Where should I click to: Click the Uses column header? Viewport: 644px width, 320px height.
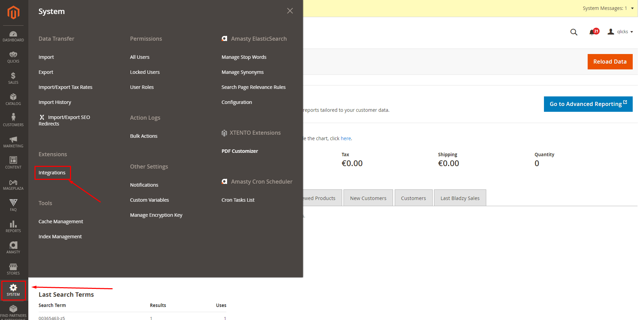point(221,305)
